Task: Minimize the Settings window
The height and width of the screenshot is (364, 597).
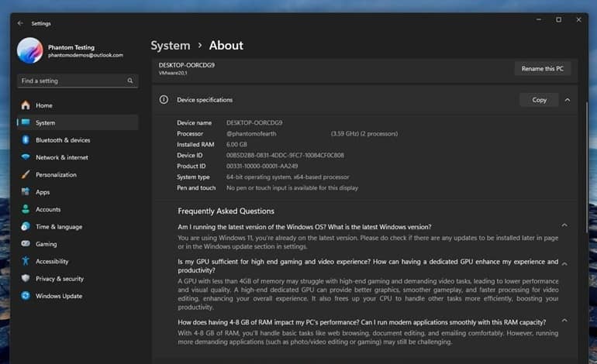Action: (539, 20)
